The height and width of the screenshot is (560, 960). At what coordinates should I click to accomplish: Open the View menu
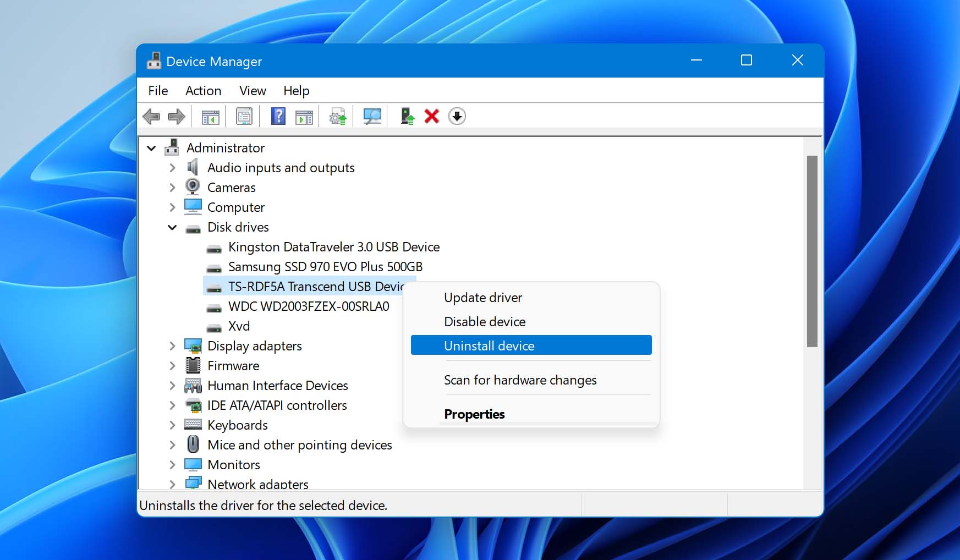click(x=252, y=90)
